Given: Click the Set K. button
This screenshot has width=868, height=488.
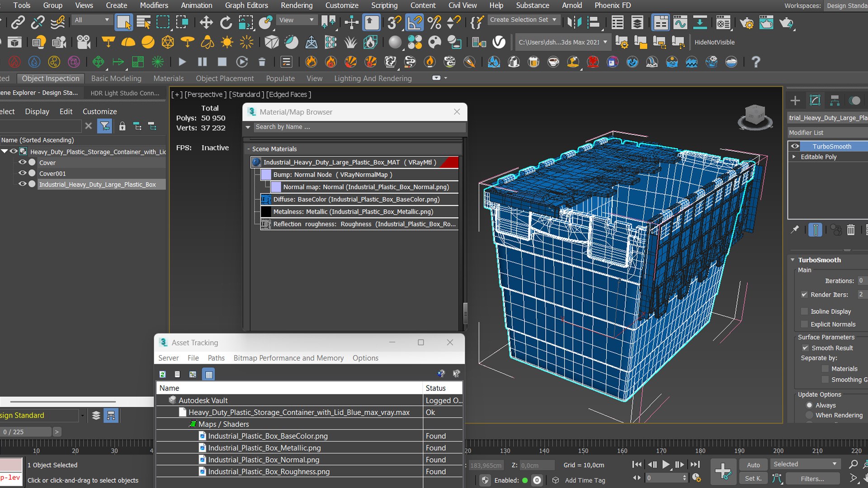Looking at the screenshot, I should [x=753, y=479].
